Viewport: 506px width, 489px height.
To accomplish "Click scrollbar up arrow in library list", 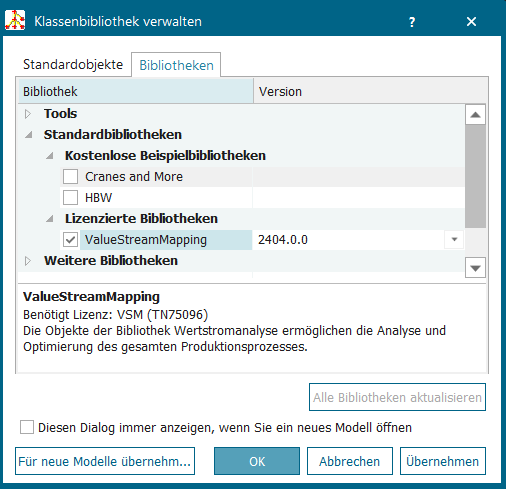I will click(475, 115).
